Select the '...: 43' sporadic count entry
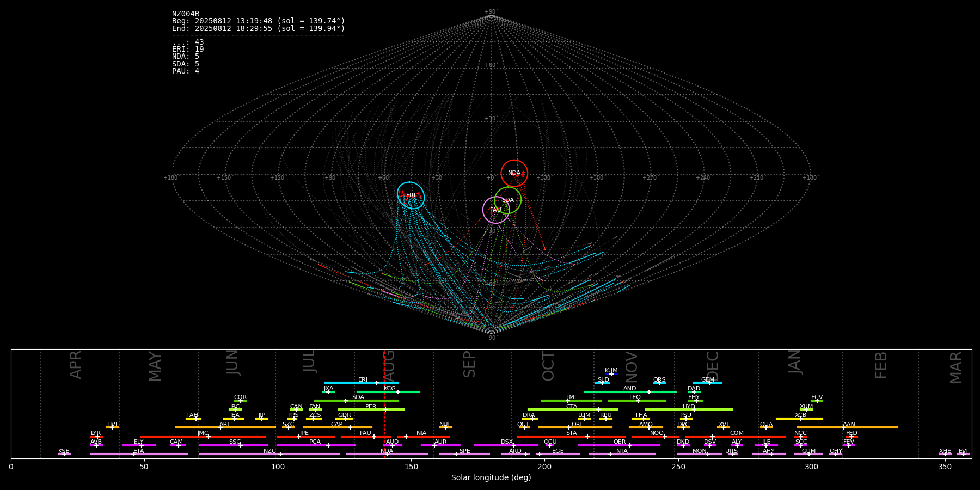 pos(188,42)
